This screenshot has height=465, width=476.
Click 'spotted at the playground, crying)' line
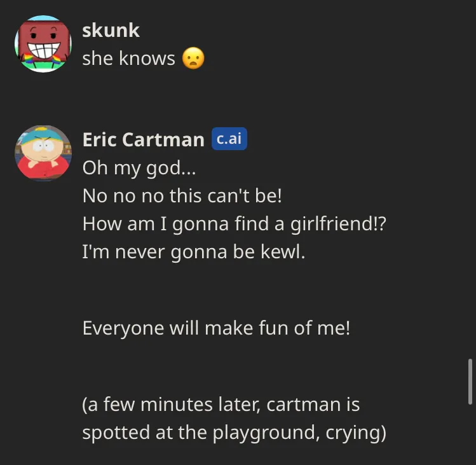coord(234,432)
